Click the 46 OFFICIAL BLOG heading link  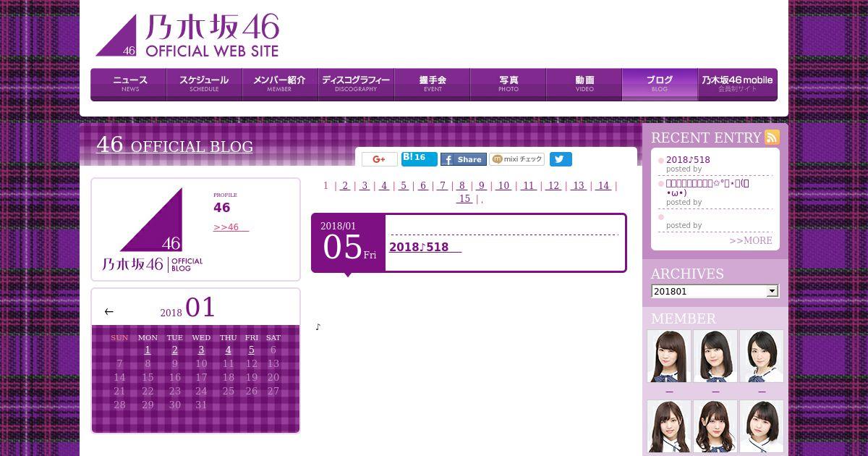click(x=174, y=145)
